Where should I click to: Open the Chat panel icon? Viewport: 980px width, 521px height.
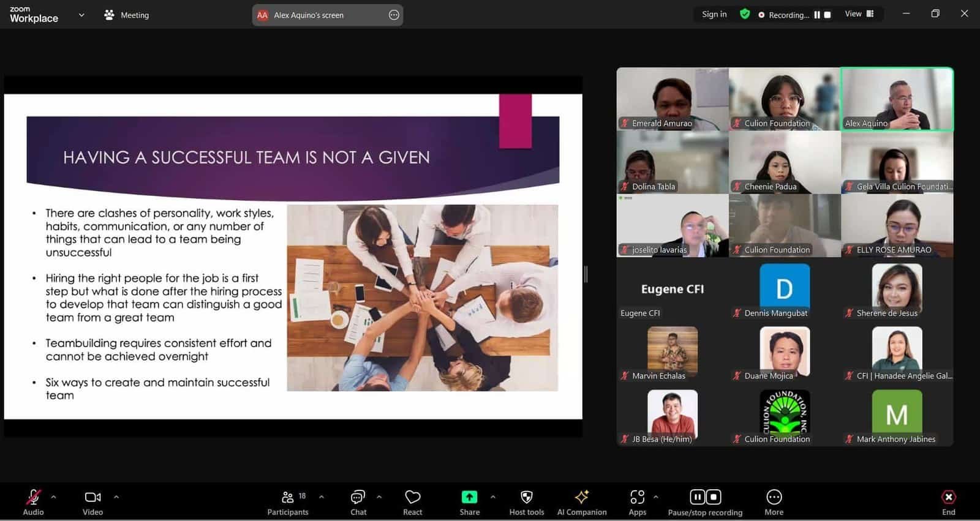[358, 497]
